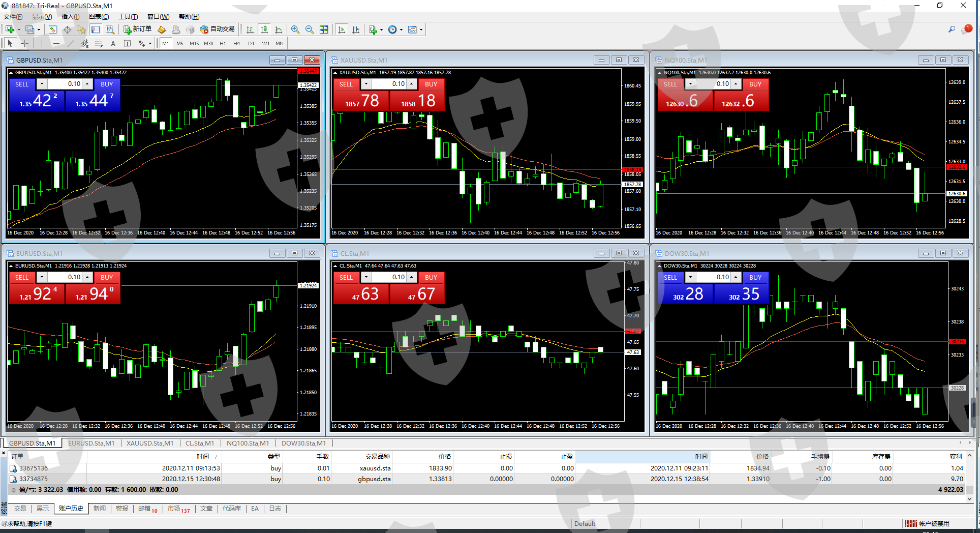Select the equidistant channel tool

pos(84,44)
